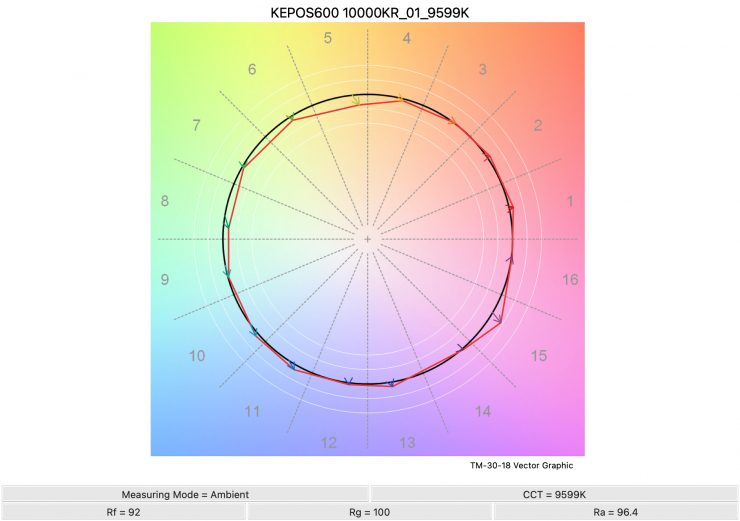Image resolution: width=740 pixels, height=521 pixels.
Task: Click hue bin 8 label on left
Action: (165, 201)
